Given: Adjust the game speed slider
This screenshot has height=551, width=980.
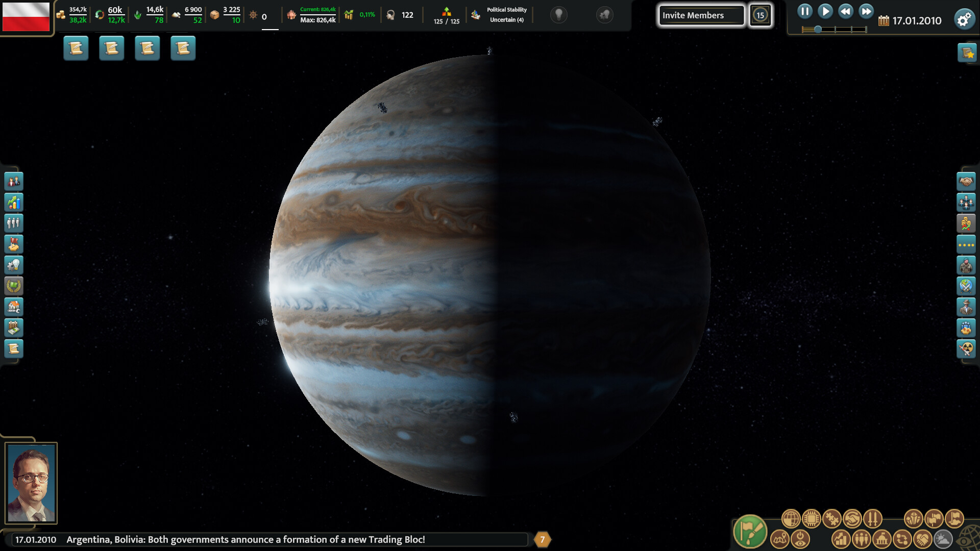Looking at the screenshot, I should point(817,29).
